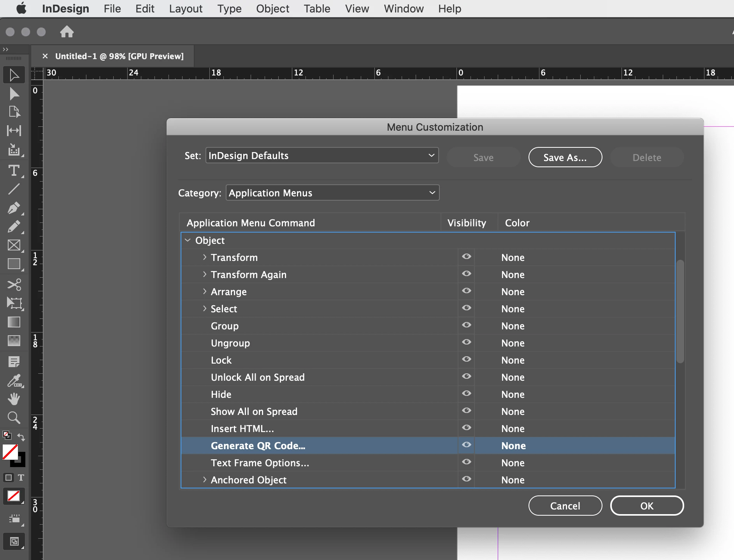734x560 pixels.
Task: Click the Home icon
Action: coord(67,31)
